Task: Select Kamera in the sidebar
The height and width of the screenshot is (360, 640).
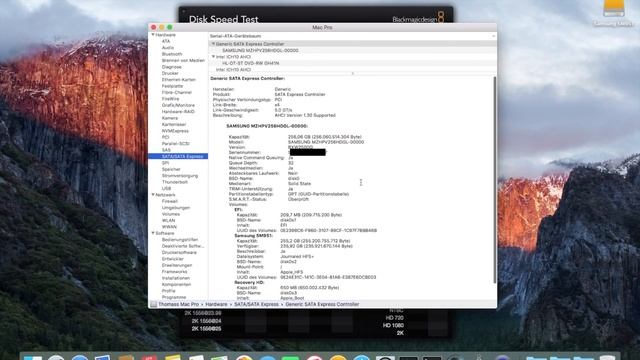Action: (x=170, y=118)
